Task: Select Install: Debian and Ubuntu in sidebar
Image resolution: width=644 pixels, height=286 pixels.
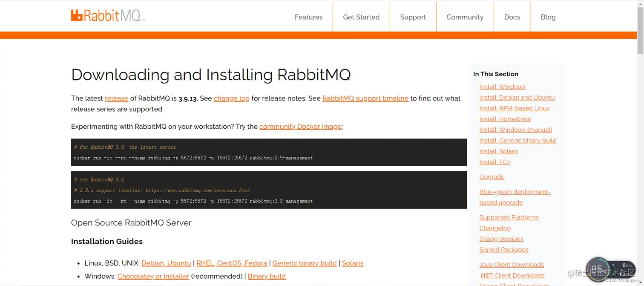Action: click(x=517, y=98)
